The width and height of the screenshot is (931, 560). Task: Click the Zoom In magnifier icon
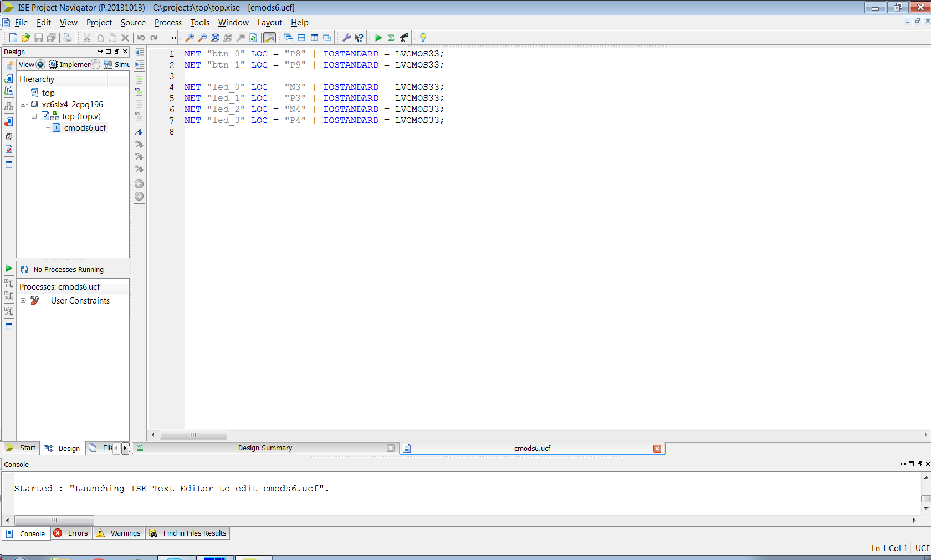[190, 38]
